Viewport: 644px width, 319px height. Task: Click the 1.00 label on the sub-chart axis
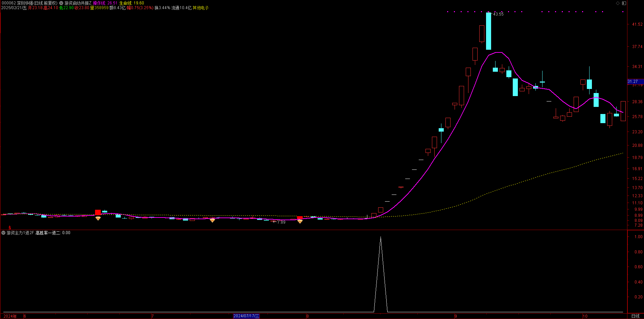pos(639,237)
